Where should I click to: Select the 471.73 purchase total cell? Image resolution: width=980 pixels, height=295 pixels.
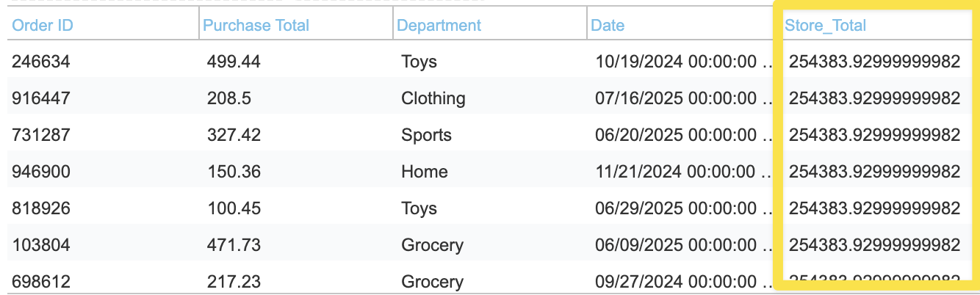(234, 245)
